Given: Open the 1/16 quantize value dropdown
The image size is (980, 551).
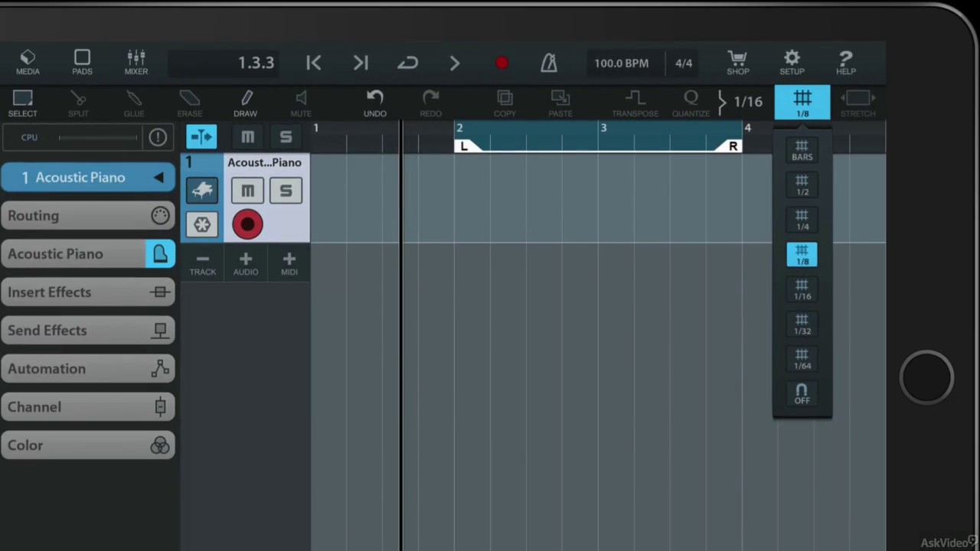Looking at the screenshot, I should pos(741,101).
